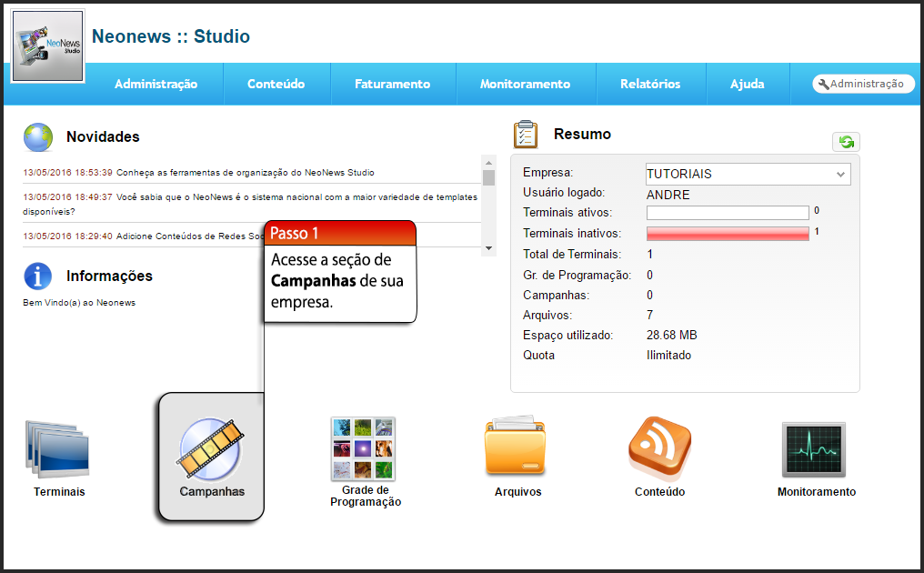Viewport: 924px width, 573px height.
Task: Click the green refresh icon in Resumo
Action: click(846, 142)
